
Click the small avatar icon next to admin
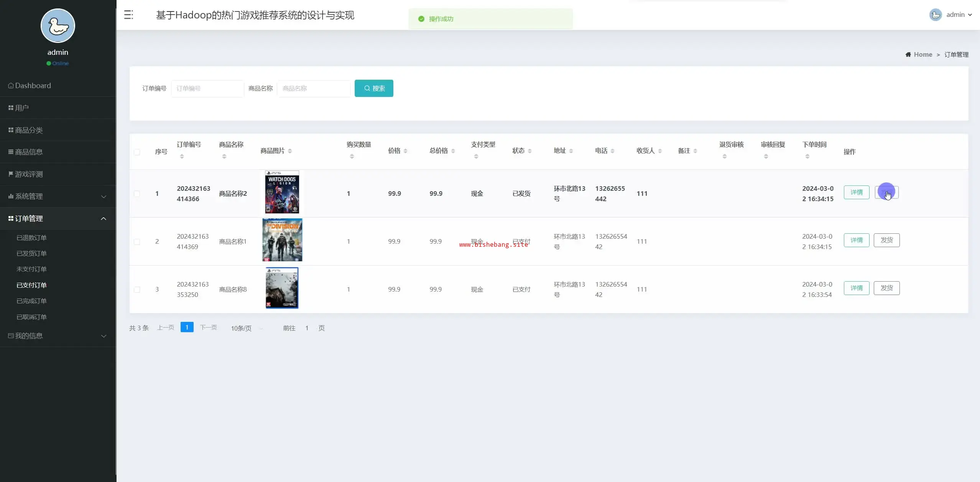point(935,15)
